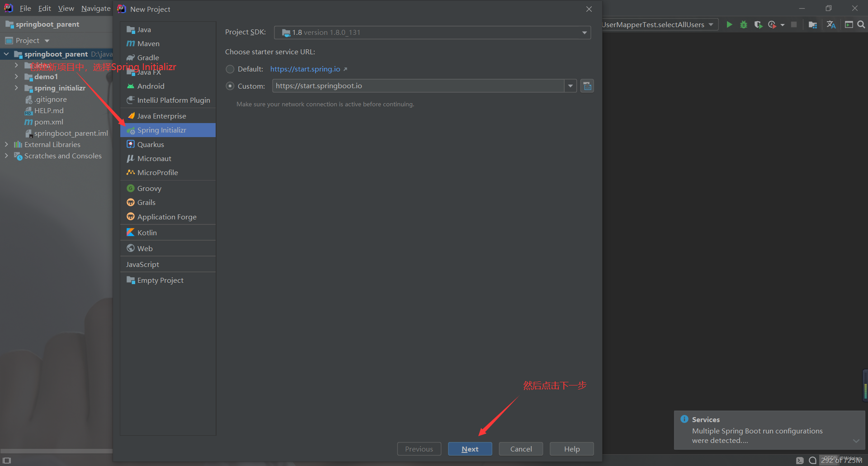
Task: Open the Navigate menu
Action: [x=96, y=8]
